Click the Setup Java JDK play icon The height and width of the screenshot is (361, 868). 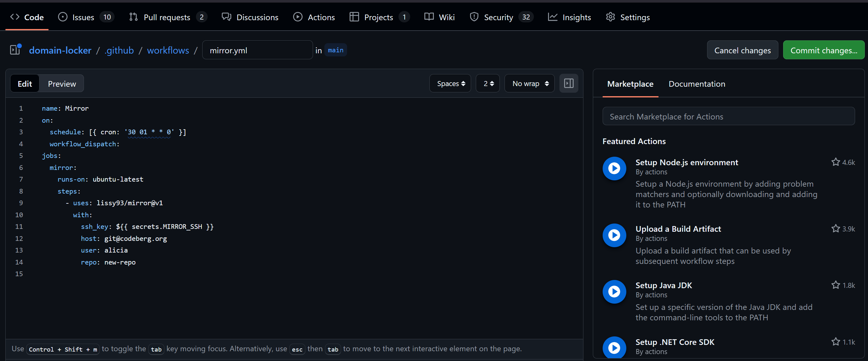point(614,292)
